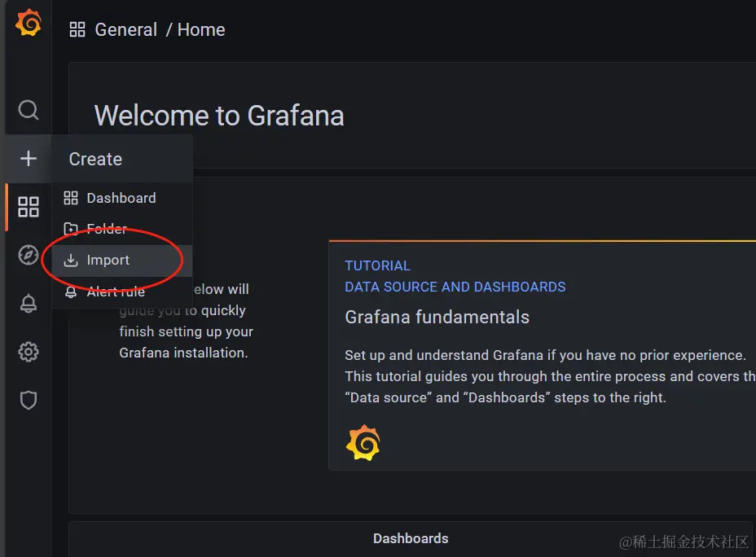Viewport: 756px width, 557px height.
Task: Open the Configuration gear icon
Action: point(29,352)
